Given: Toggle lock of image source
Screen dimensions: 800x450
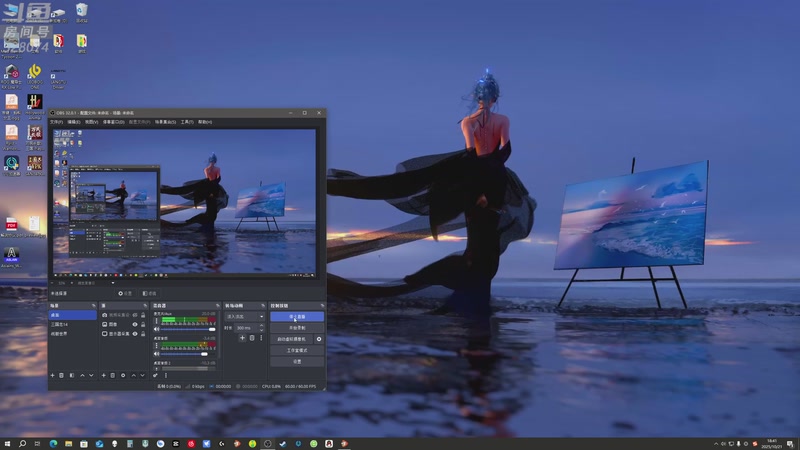Looking at the screenshot, I should pyautogui.click(x=143, y=324).
